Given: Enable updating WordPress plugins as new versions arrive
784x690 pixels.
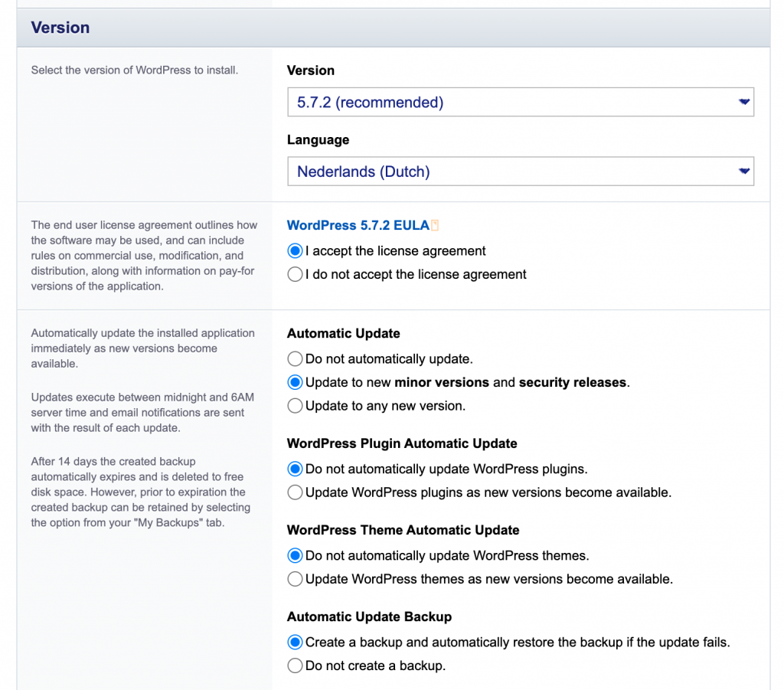Looking at the screenshot, I should pyautogui.click(x=295, y=492).
